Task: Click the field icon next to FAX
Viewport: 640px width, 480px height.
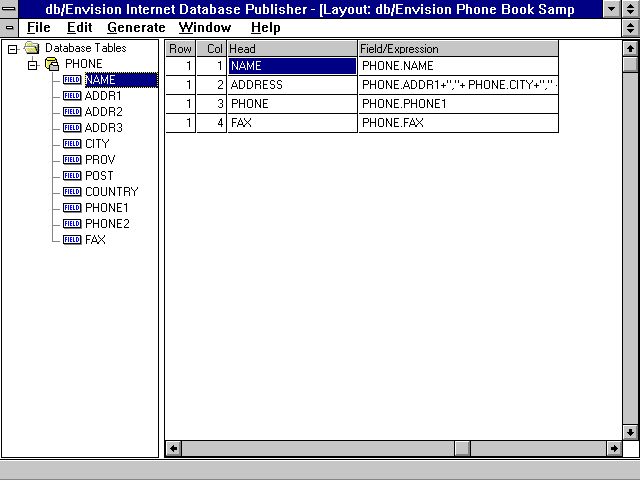Action: pos(72,240)
